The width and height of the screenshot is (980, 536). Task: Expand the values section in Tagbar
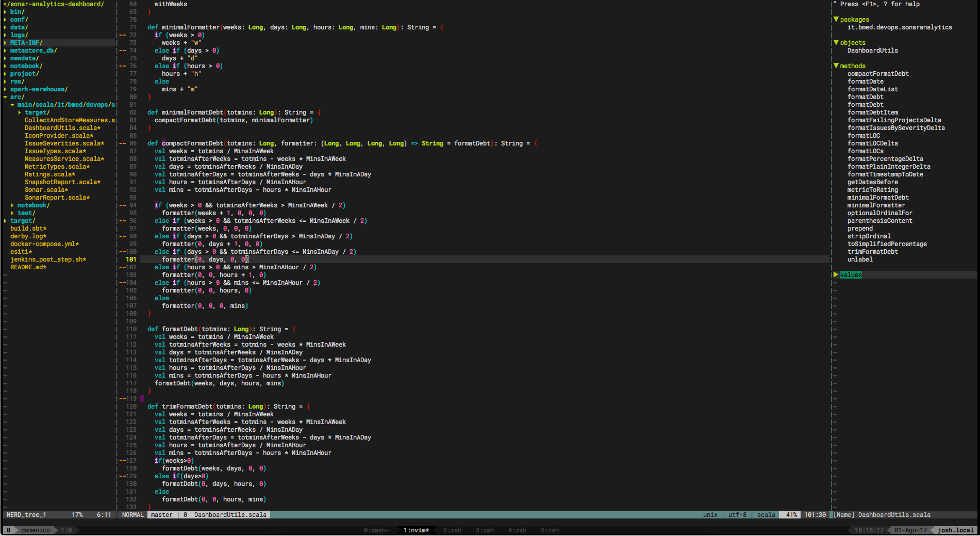pyautogui.click(x=836, y=275)
